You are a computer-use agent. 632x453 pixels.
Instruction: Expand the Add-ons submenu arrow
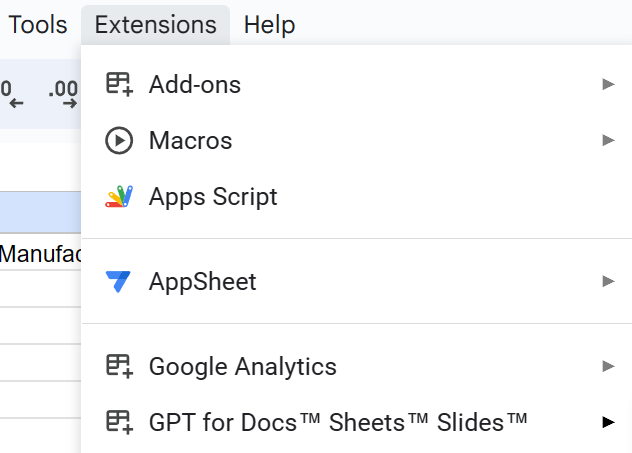click(x=608, y=85)
